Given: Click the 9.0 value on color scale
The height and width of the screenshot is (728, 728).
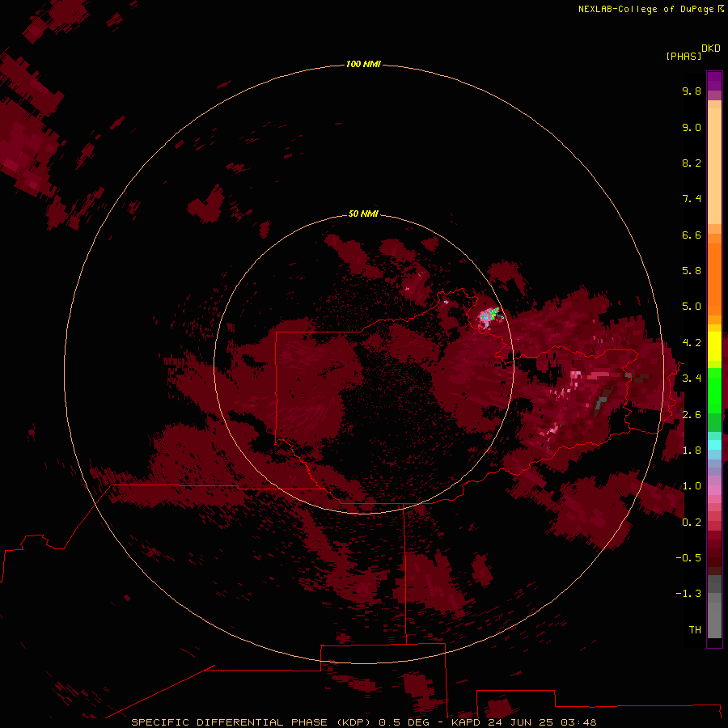Looking at the screenshot, I should [x=692, y=127].
